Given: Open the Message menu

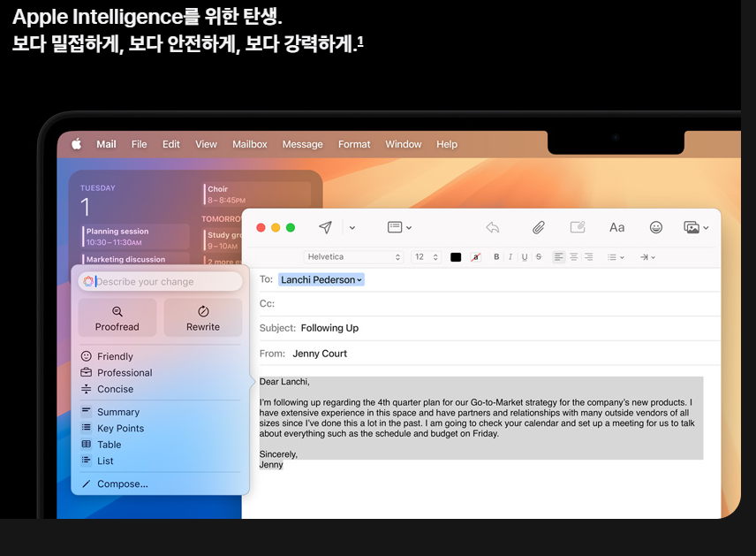Looking at the screenshot, I should click(x=302, y=144).
